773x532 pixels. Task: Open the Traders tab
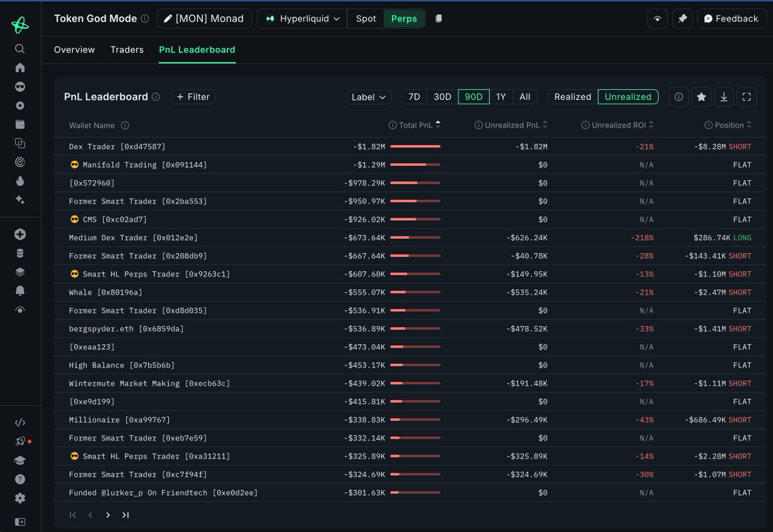(127, 50)
